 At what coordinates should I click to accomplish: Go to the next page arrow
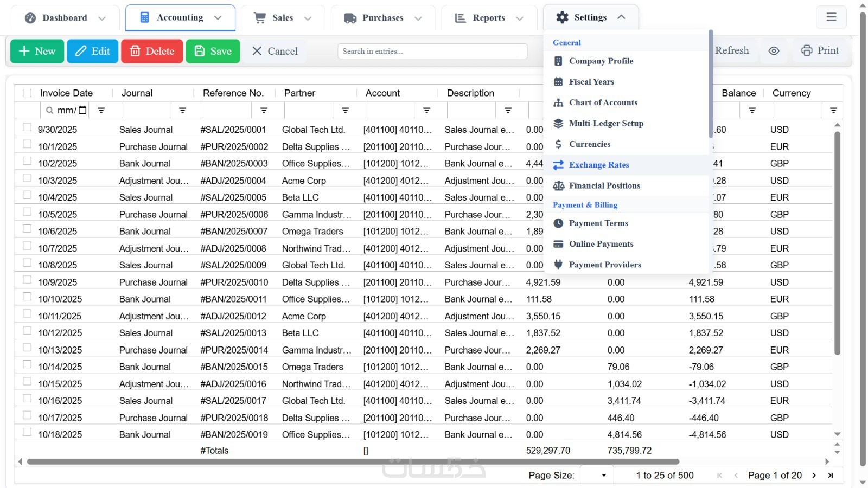point(814,476)
